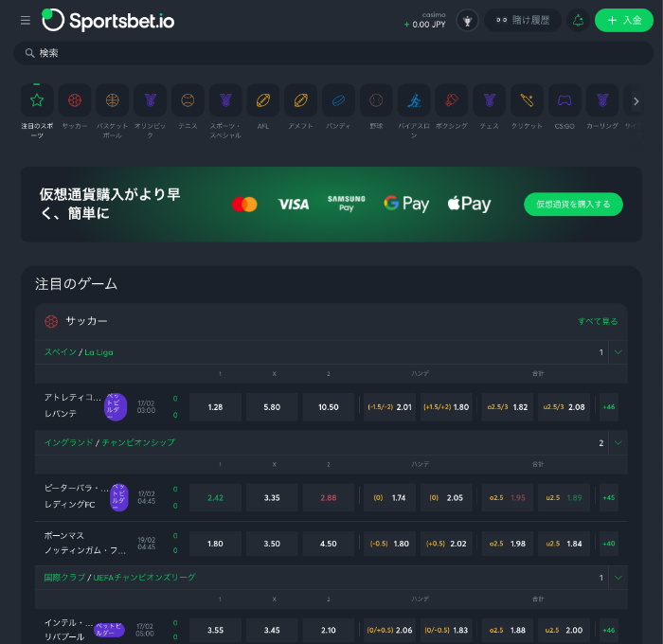Click the buy crypto (仮想通貨を購入する) button
This screenshot has width=663, height=644.
(x=573, y=204)
